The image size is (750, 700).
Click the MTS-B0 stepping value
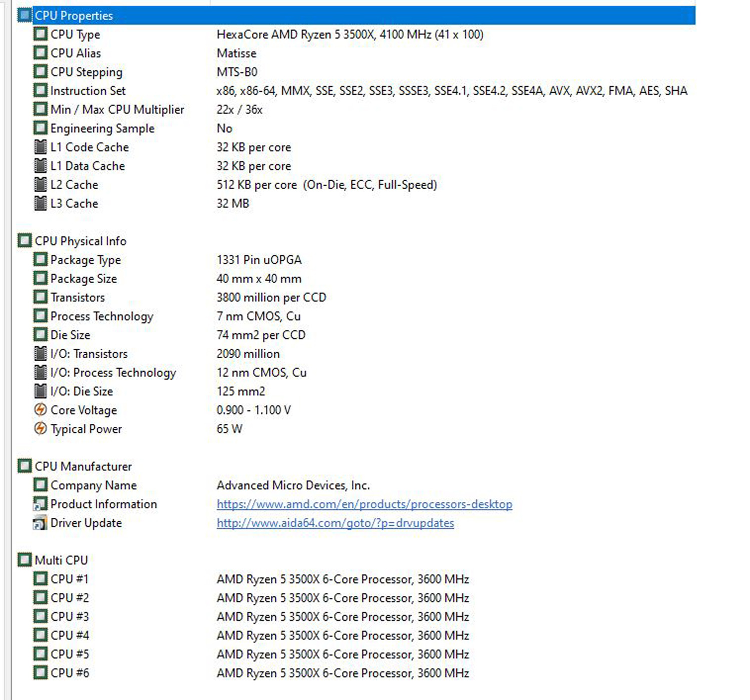point(237,72)
